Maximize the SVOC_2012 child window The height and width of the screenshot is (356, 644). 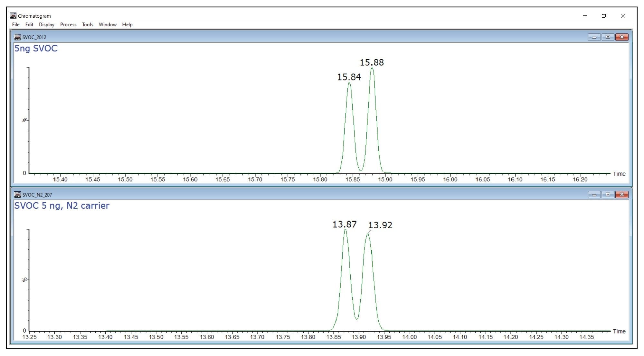pos(608,37)
